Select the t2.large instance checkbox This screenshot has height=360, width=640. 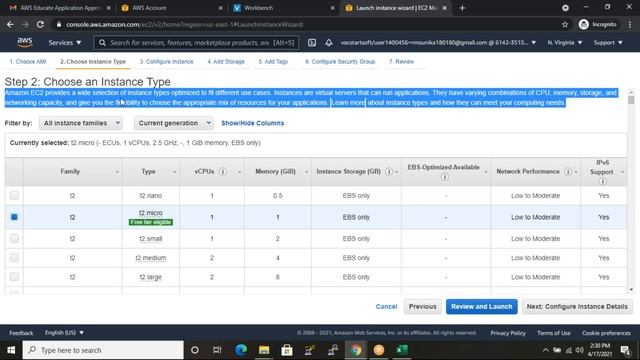click(x=14, y=276)
